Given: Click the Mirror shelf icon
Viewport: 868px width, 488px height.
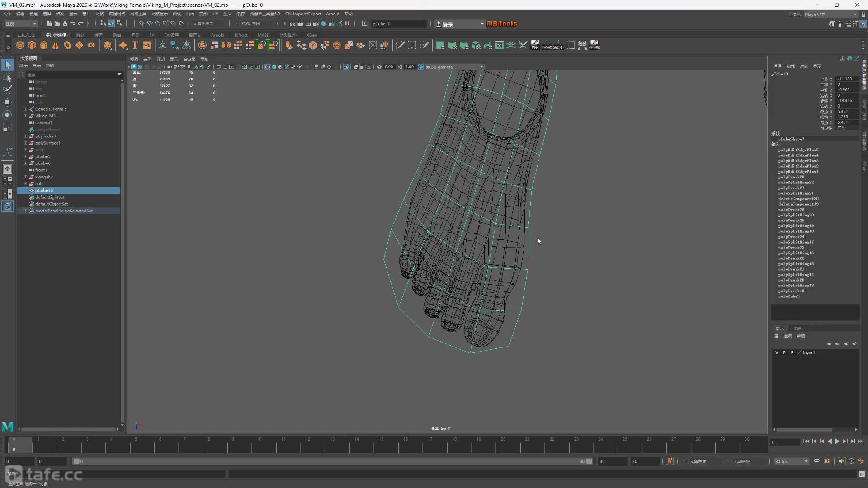Looking at the screenshot, I should point(226,45).
